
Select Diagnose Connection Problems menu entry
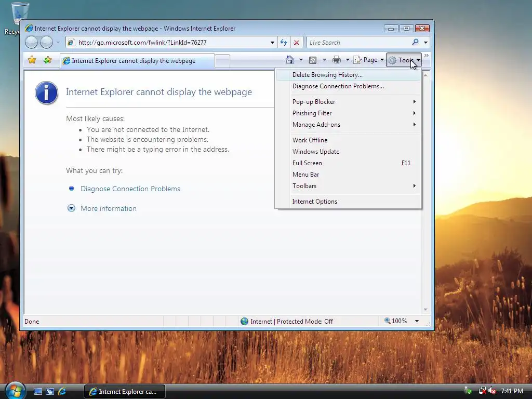(x=348, y=86)
